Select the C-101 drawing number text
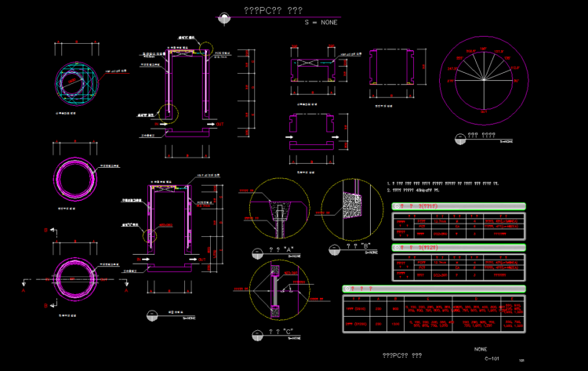 492,358
